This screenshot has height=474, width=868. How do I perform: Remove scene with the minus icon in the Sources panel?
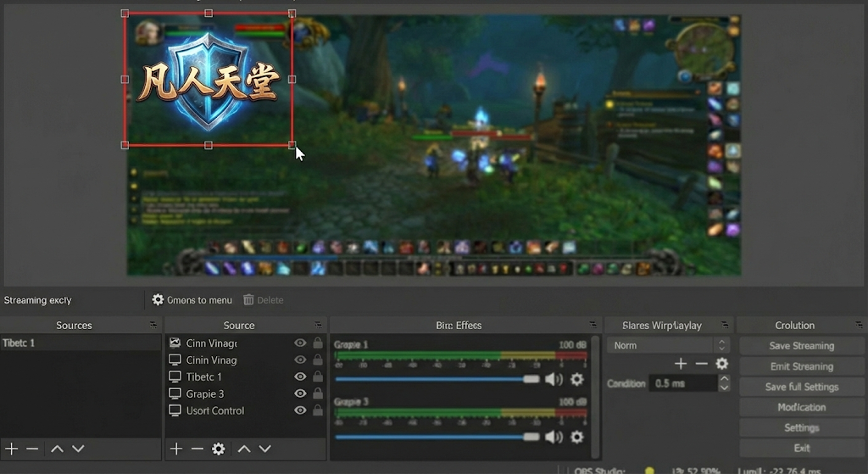[x=32, y=449]
